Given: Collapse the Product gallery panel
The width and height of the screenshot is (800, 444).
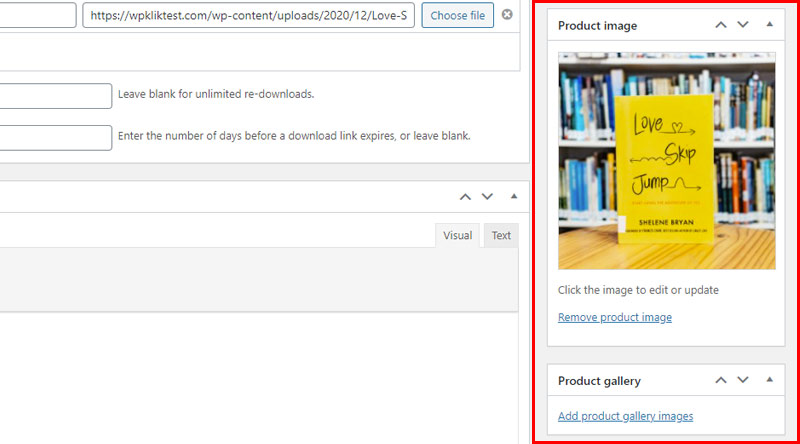Looking at the screenshot, I should 769,379.
